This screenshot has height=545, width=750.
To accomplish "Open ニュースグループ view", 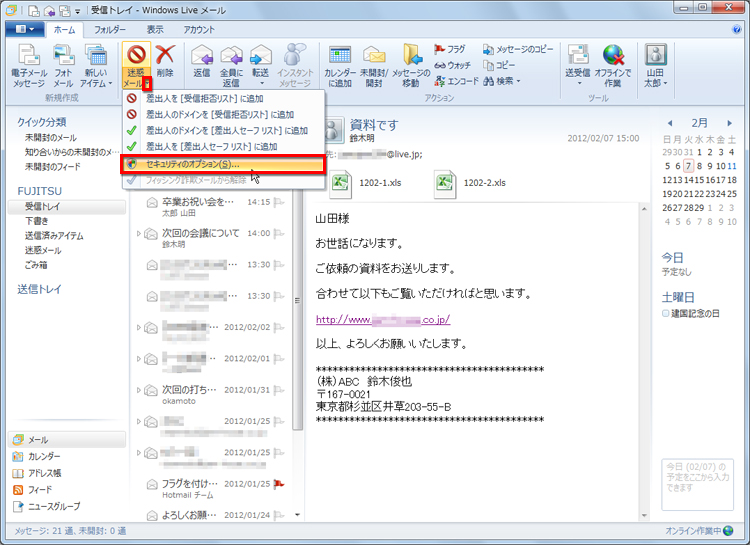I will (x=46, y=506).
